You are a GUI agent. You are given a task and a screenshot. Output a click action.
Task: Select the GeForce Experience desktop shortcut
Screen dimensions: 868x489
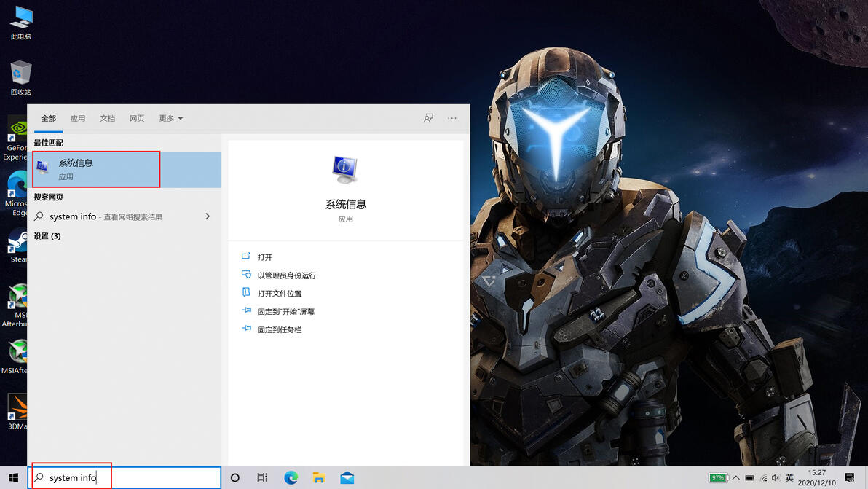[x=15, y=138]
